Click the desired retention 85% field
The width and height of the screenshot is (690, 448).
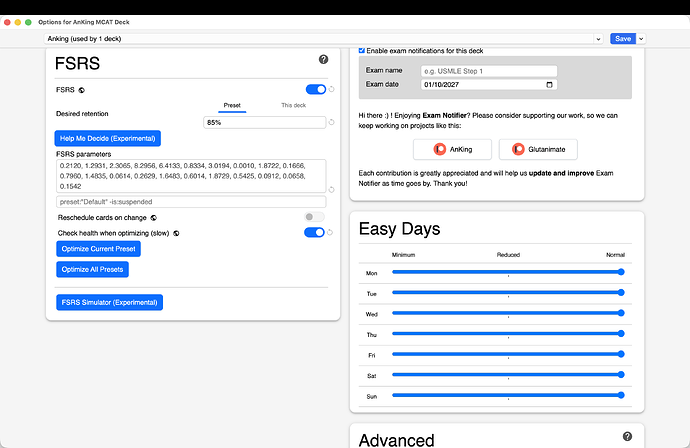pos(264,122)
